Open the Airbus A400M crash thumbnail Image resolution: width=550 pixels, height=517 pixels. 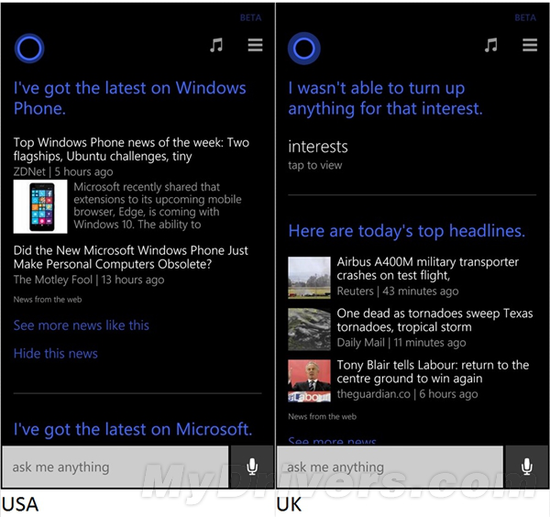point(309,277)
